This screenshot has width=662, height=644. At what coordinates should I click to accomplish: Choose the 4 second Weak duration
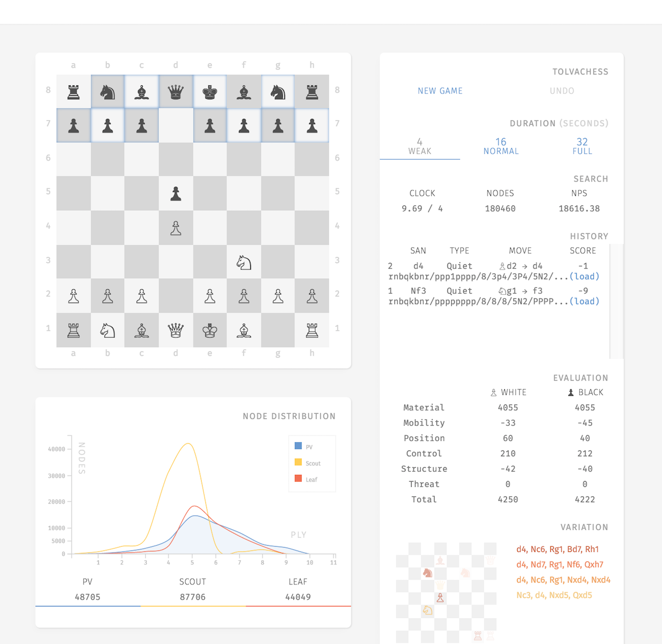[x=420, y=146]
